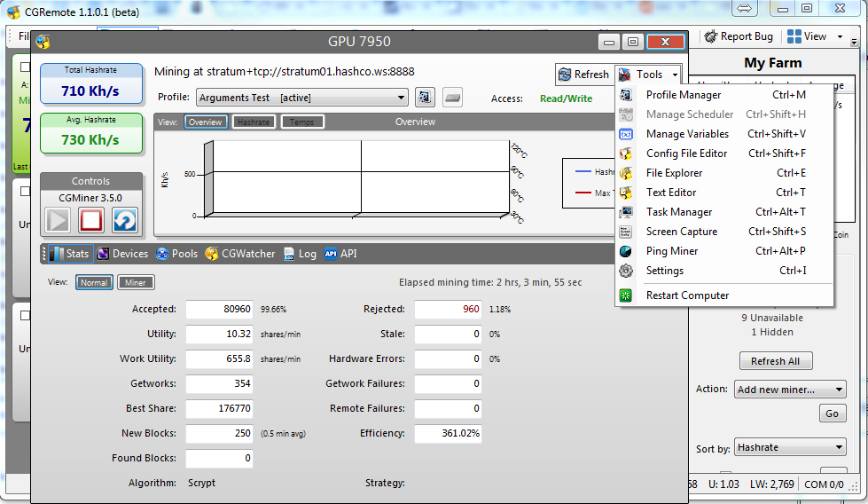Image resolution: width=868 pixels, height=504 pixels.
Task: Click the Profile Manager icon in Tools menu
Action: tap(626, 95)
